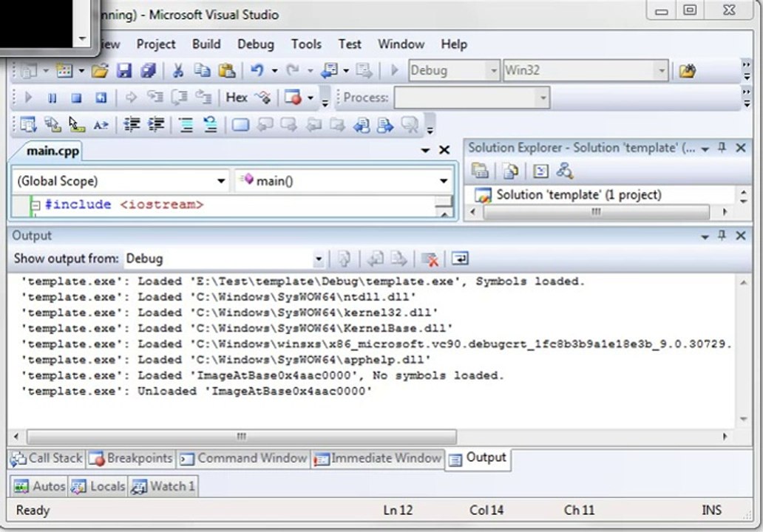The image size is (763, 532).
Task: Switch to the Autos tab
Action: (x=39, y=486)
